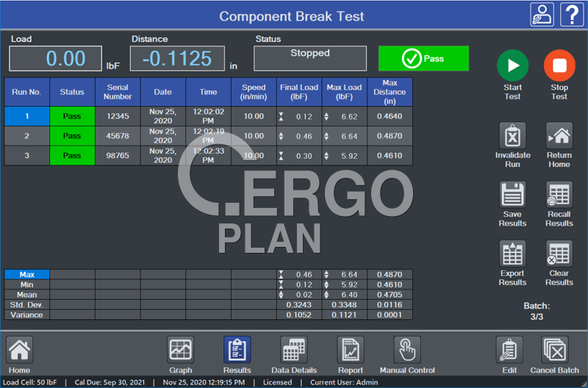Image resolution: width=588 pixels, height=388 pixels.
Task: Open the Report view
Action: click(x=351, y=350)
